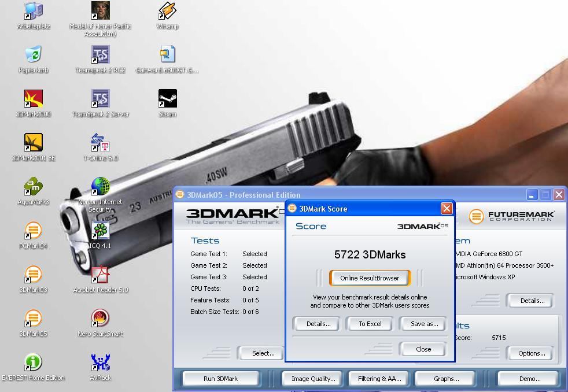568x392 pixels.
Task: Click the red X of the 3DMark Score dialog
Action: (x=447, y=209)
